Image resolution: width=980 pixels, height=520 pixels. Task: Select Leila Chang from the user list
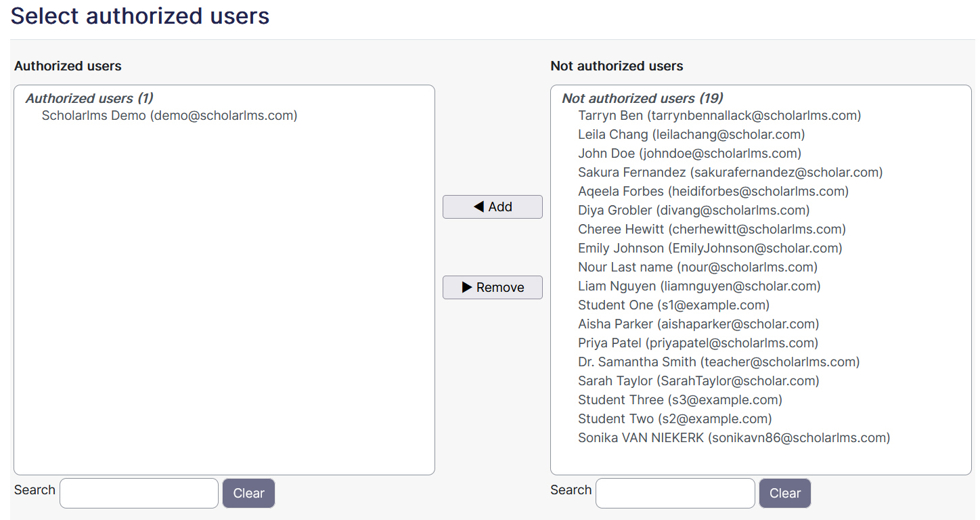point(691,134)
